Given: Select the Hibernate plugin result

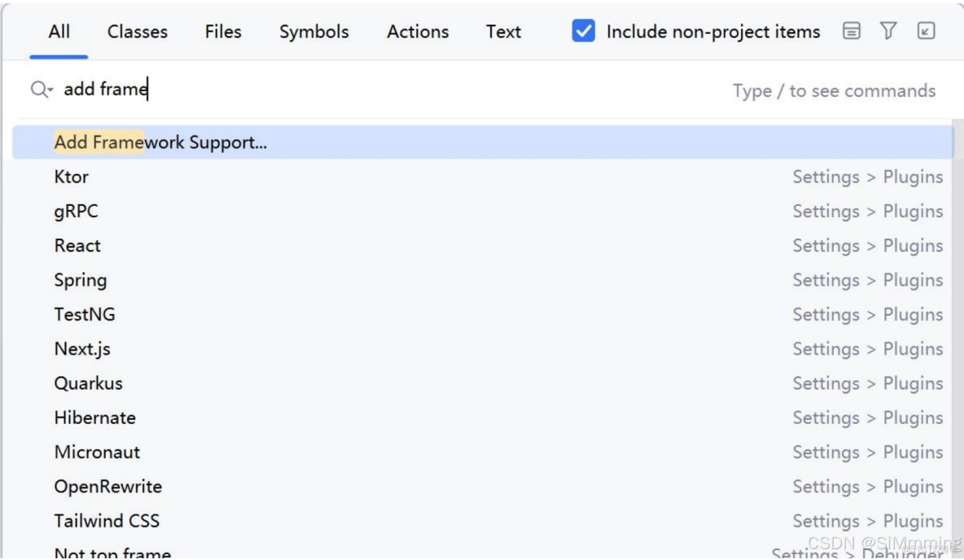Looking at the screenshot, I should point(94,418).
